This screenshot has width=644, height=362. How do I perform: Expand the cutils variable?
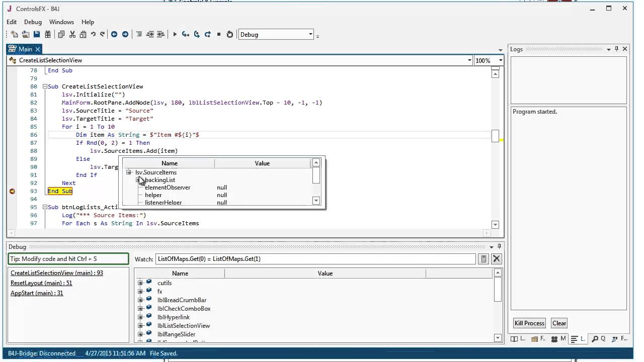(140, 283)
